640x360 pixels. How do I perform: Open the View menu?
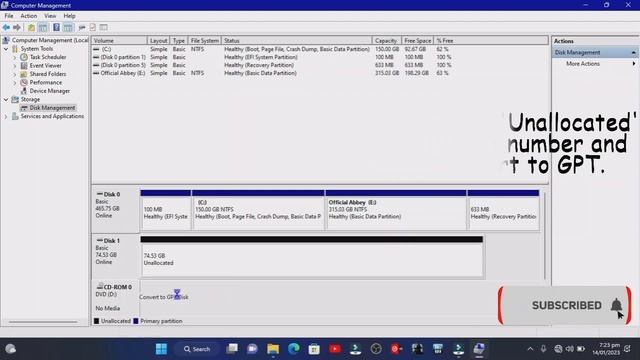coord(50,16)
